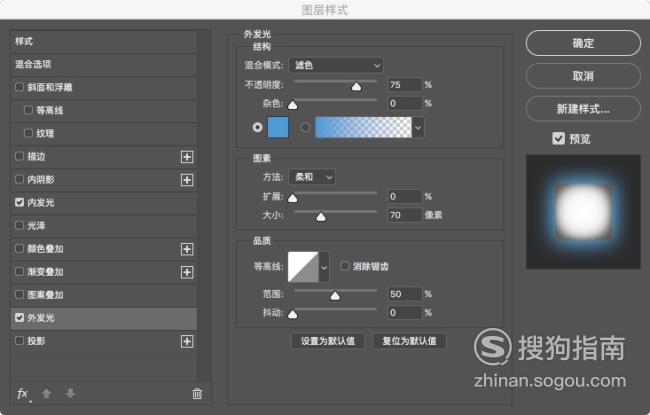Click the glow effect preview thumbnail
The width and height of the screenshot is (650, 415).
(x=583, y=212)
